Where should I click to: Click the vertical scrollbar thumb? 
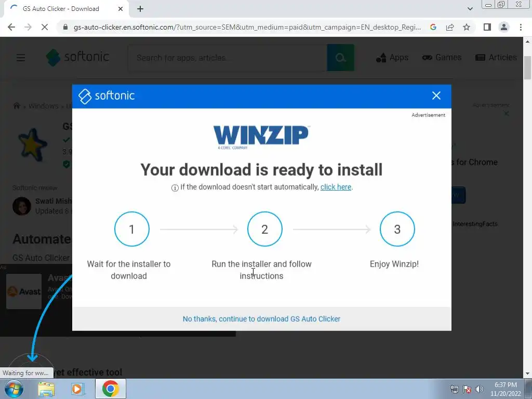point(528,68)
